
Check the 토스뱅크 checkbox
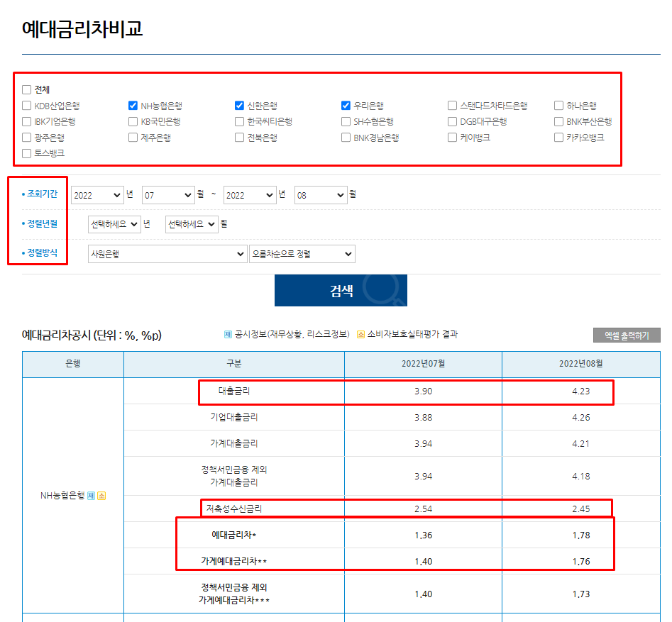[26, 153]
